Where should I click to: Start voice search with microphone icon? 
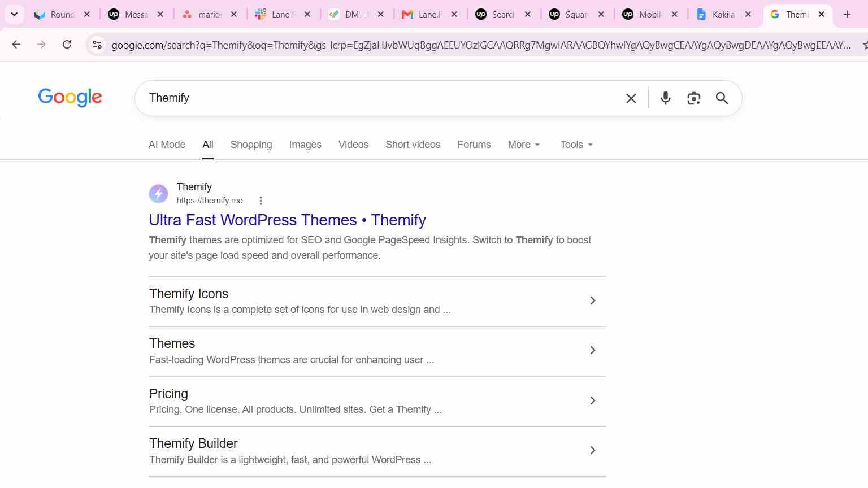(665, 98)
